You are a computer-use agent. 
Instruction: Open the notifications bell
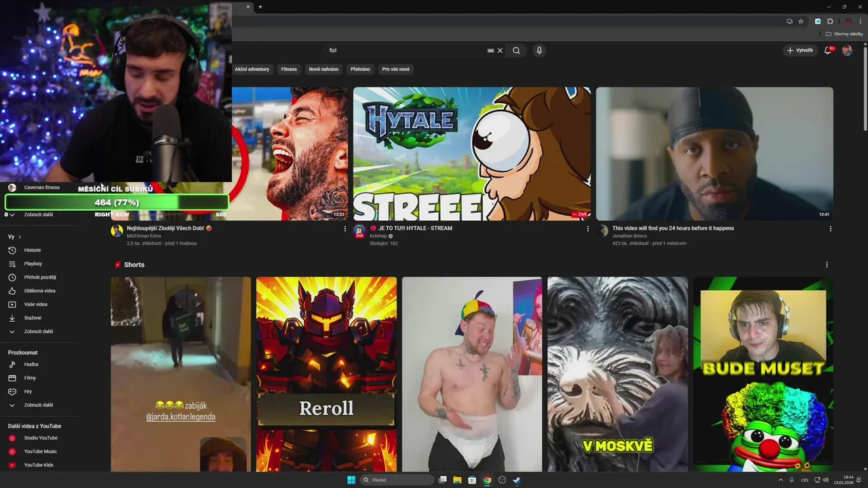pyautogui.click(x=828, y=50)
